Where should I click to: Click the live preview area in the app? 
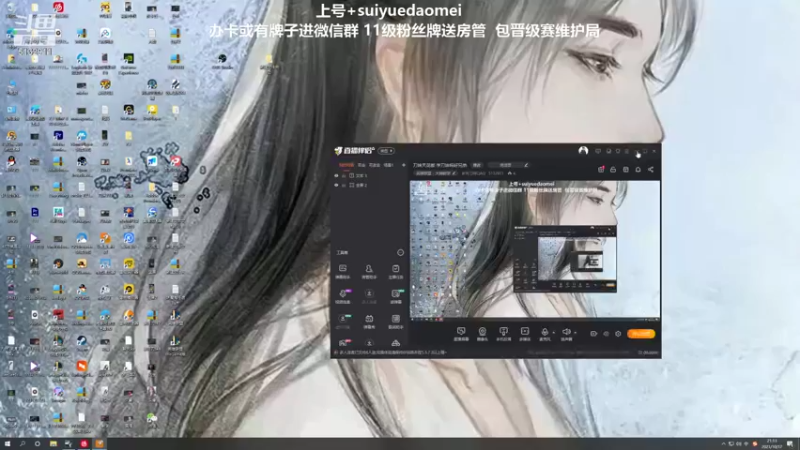pyautogui.click(x=535, y=249)
